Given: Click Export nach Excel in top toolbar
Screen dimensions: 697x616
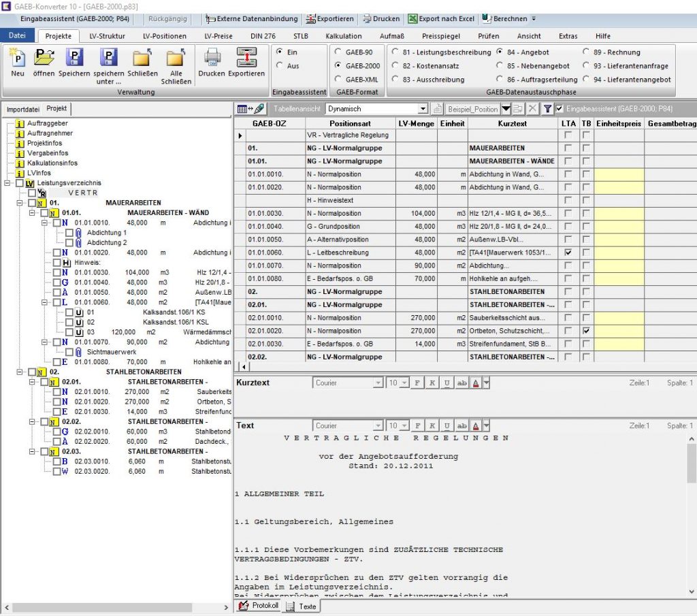Looking at the screenshot, I should (441, 18).
